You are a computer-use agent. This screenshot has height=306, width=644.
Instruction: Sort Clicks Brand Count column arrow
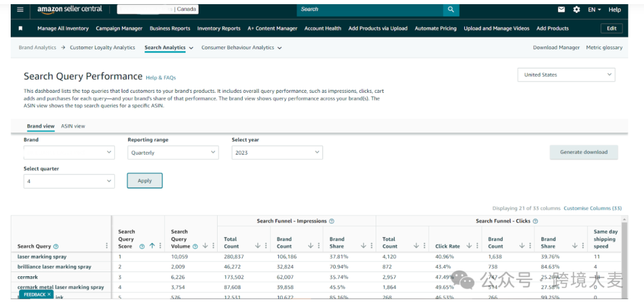(x=522, y=246)
